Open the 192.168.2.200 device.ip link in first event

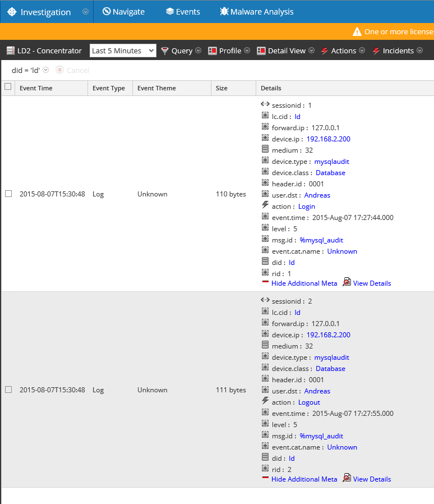(x=328, y=139)
